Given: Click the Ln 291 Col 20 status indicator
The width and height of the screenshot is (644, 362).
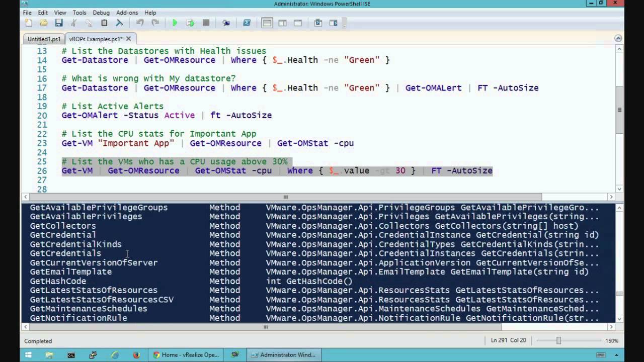Looking at the screenshot, I should [508, 340].
